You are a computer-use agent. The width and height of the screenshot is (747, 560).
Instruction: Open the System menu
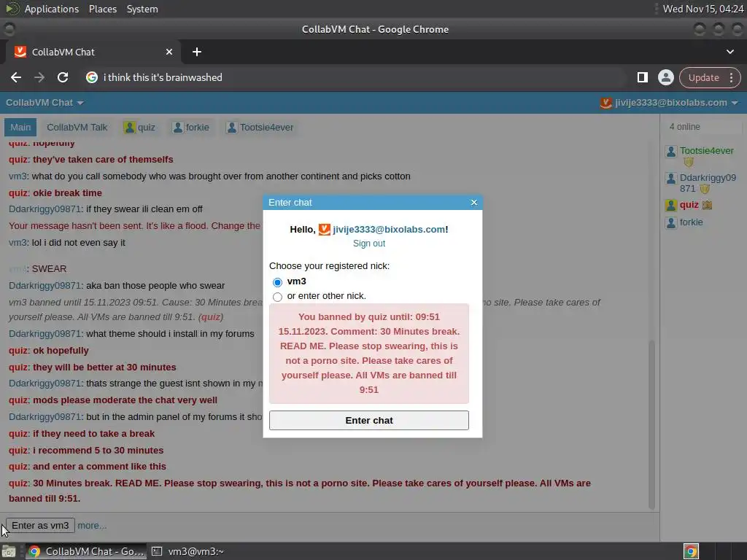click(x=142, y=9)
